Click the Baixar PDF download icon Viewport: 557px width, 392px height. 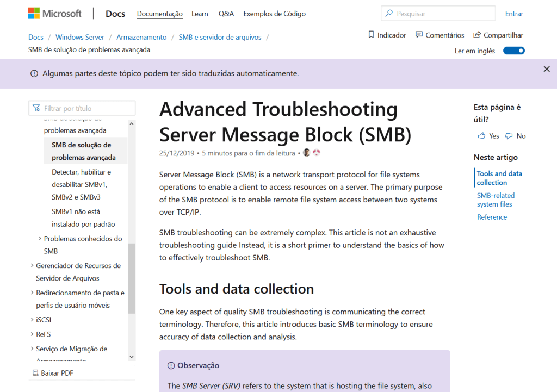34,373
